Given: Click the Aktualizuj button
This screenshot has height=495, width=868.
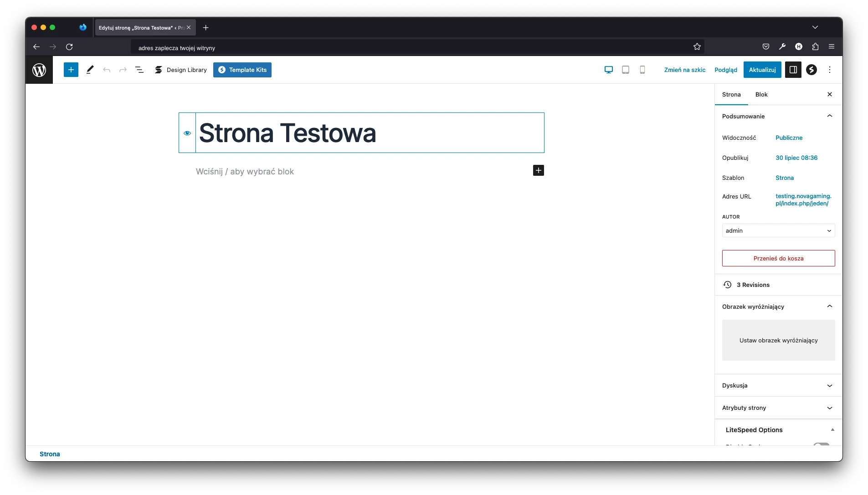Looking at the screenshot, I should point(762,70).
